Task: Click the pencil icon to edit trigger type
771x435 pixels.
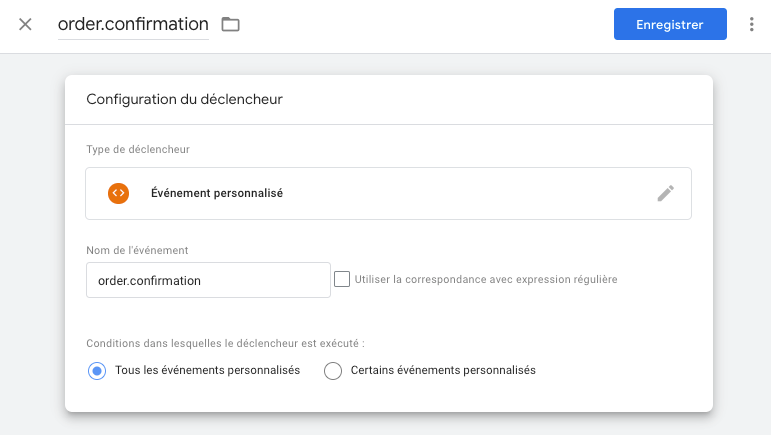Action: click(665, 193)
